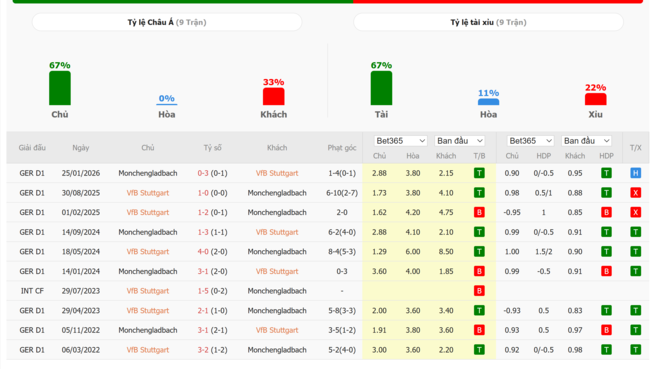The width and height of the screenshot is (650, 369).
Task: Click odds value 8.50 in 18/05/2024 row
Action: [x=446, y=252]
